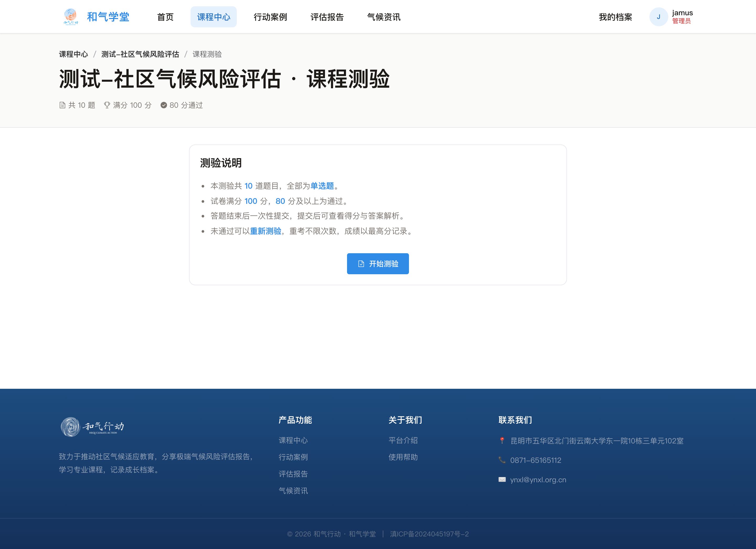Open the jamus username menu

(x=682, y=13)
